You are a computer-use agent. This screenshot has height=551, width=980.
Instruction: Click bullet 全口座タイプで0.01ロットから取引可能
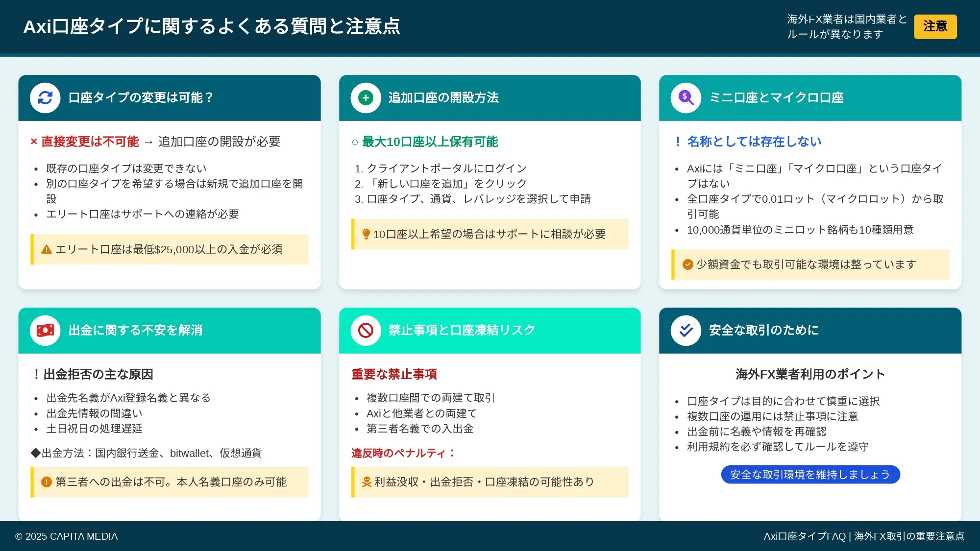[815, 206]
